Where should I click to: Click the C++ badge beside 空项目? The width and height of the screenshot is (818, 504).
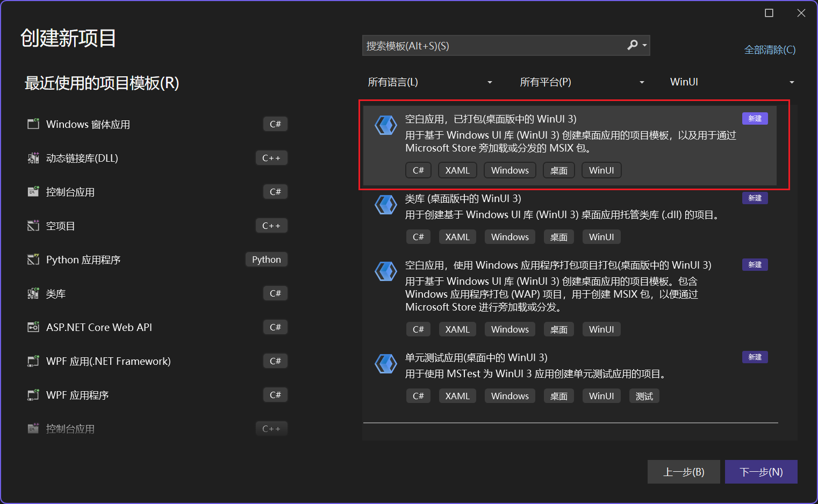coord(271,226)
